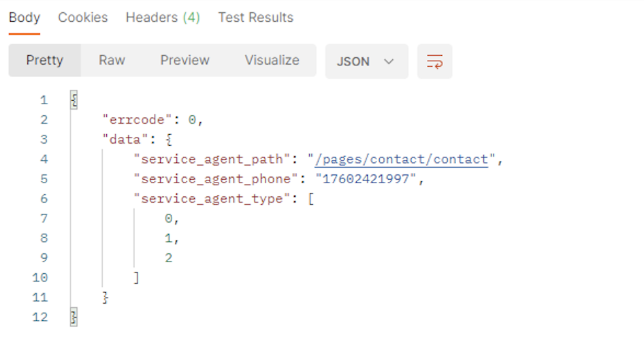Viewport: 644px width, 346px height.
Task: Click the array value 0 on line 7
Action: 168,218
